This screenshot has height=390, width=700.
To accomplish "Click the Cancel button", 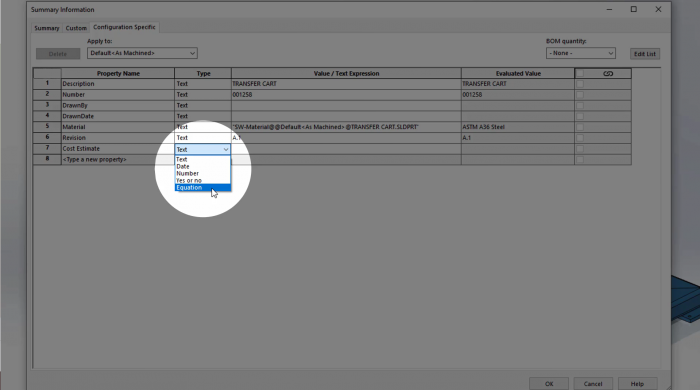I will (x=593, y=384).
